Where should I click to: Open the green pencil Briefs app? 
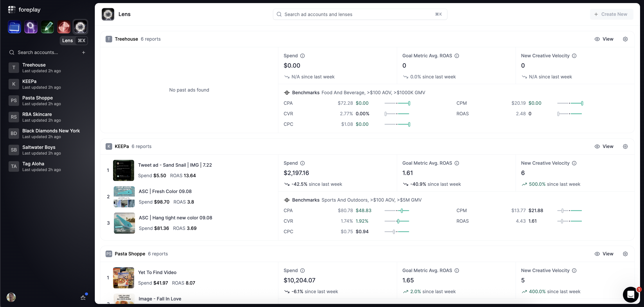coord(47,27)
